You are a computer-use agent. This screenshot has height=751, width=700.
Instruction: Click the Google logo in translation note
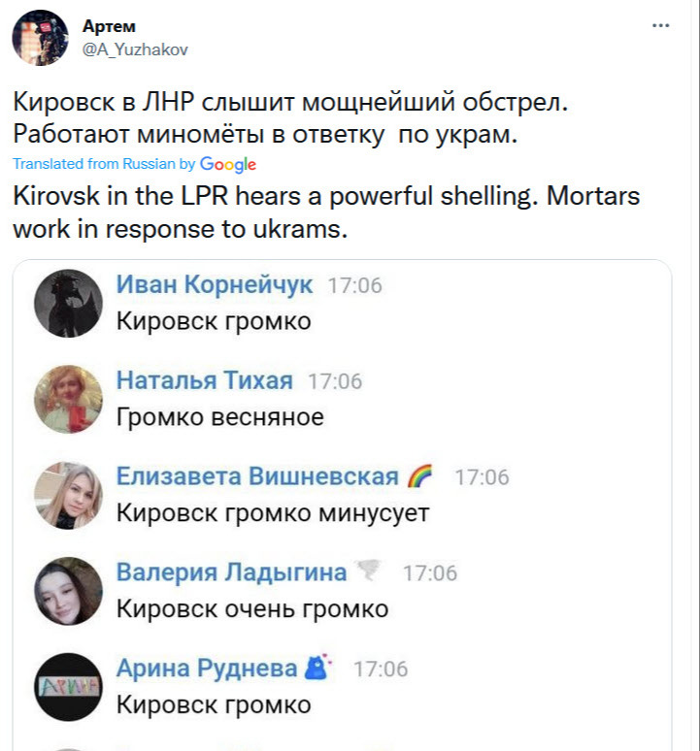click(x=228, y=164)
